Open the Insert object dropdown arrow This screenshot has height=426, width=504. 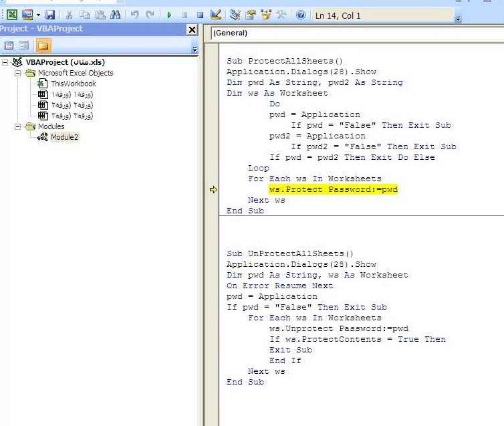38,15
